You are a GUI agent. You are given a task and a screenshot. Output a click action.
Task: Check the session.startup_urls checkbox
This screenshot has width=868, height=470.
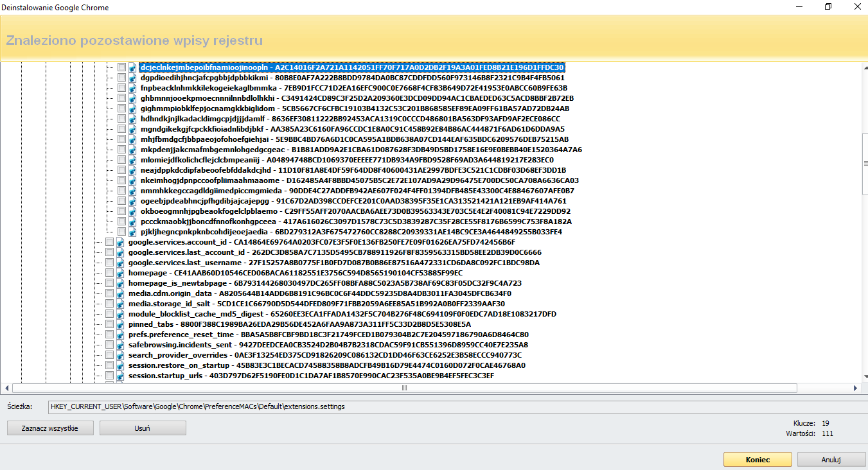tap(109, 376)
